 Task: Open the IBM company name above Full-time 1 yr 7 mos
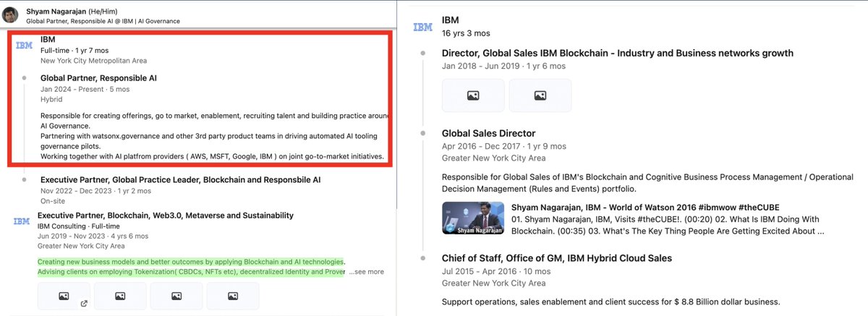(x=48, y=39)
